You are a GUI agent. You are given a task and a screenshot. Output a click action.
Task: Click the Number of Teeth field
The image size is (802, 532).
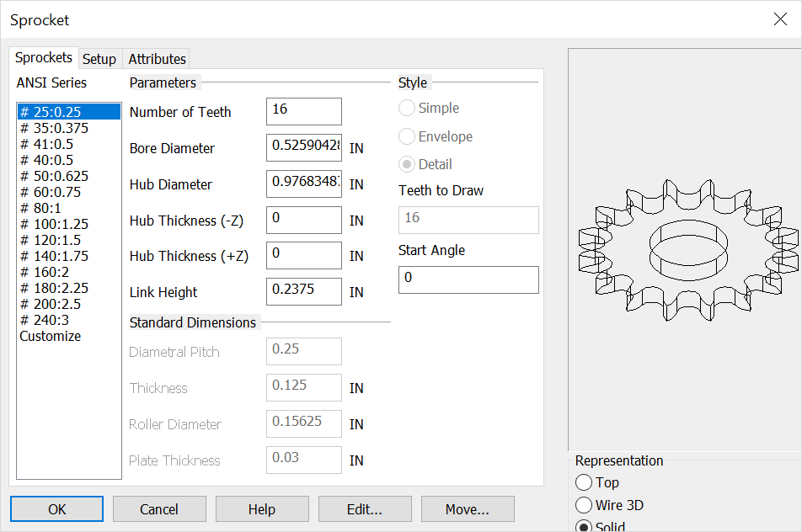(303, 110)
